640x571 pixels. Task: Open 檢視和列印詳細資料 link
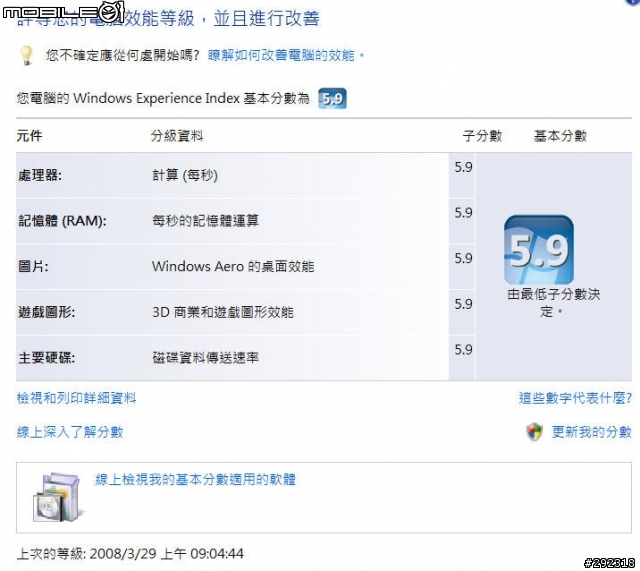[76, 398]
